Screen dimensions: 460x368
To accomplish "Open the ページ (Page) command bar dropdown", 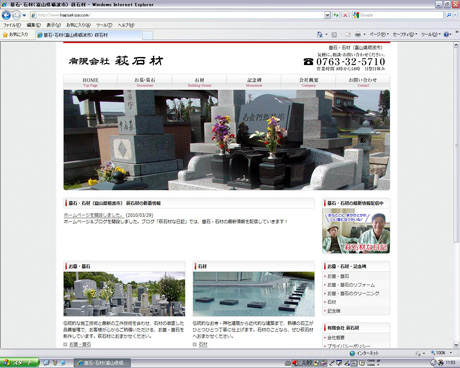I will [379, 34].
